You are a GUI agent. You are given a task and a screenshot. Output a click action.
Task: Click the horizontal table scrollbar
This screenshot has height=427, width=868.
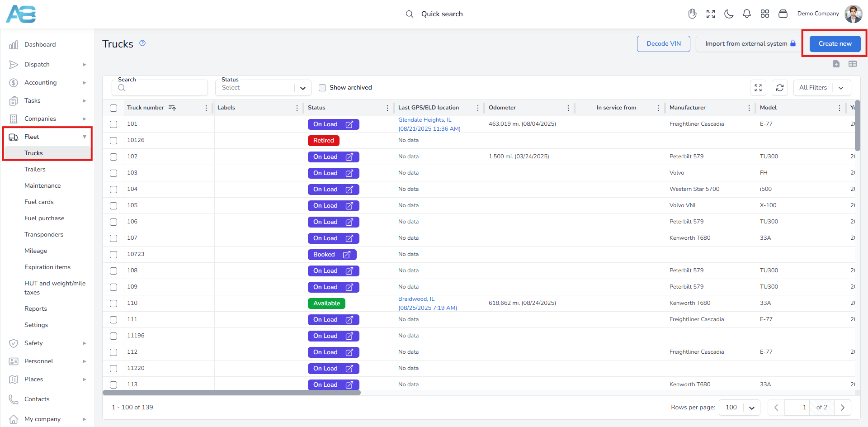(231, 393)
